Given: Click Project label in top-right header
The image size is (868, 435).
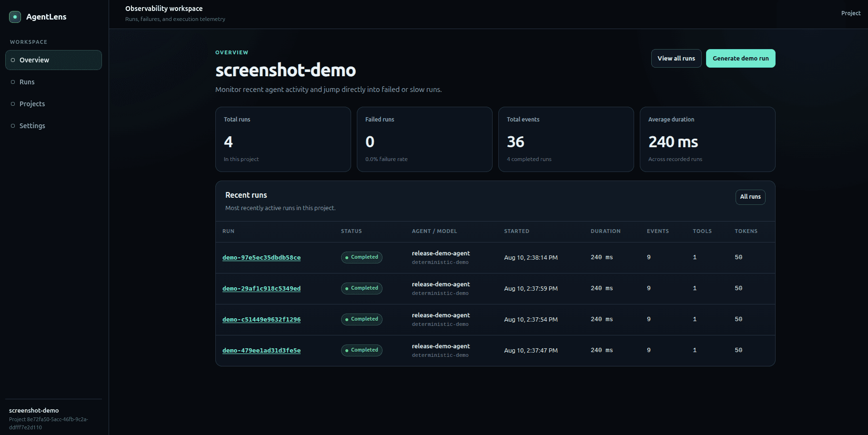Looking at the screenshot, I should pyautogui.click(x=850, y=13).
